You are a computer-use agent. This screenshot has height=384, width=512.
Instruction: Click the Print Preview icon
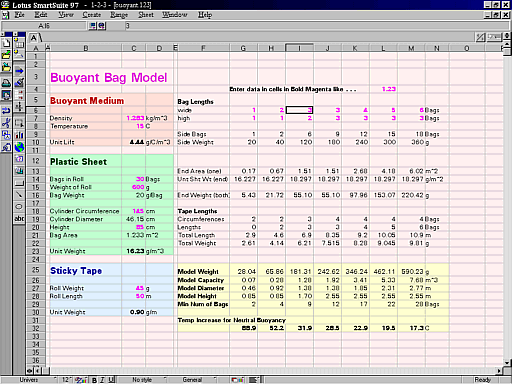click(6, 95)
